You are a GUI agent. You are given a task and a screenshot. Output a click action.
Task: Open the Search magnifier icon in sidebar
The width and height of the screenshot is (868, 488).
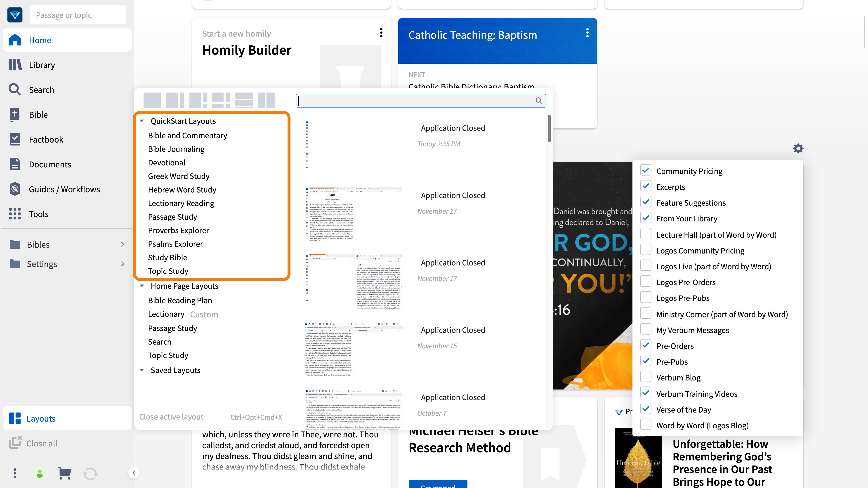tap(15, 90)
